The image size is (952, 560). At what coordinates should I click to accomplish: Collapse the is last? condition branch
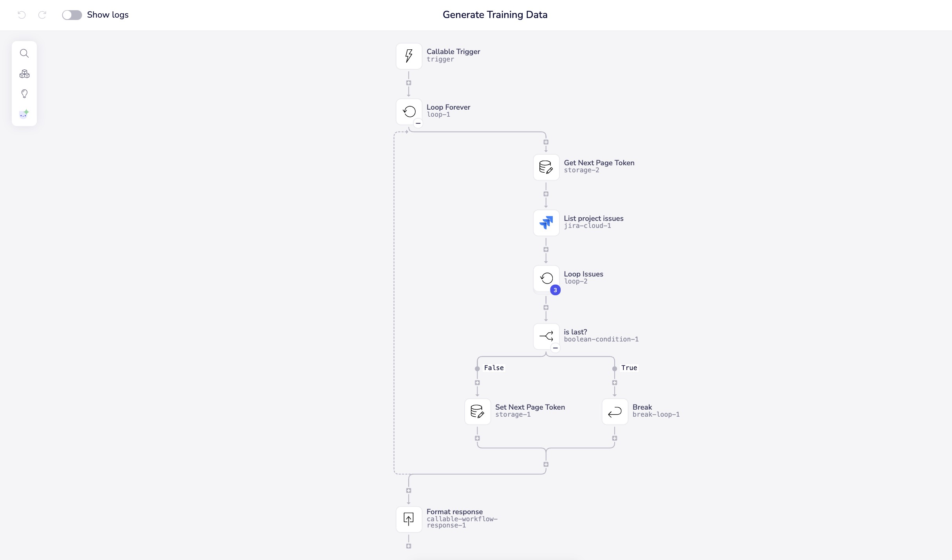(x=555, y=349)
